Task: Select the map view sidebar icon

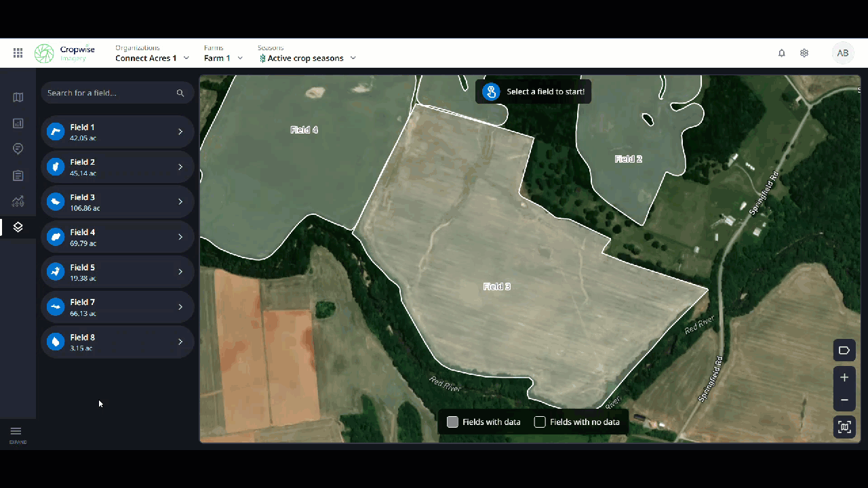Action: [18, 98]
